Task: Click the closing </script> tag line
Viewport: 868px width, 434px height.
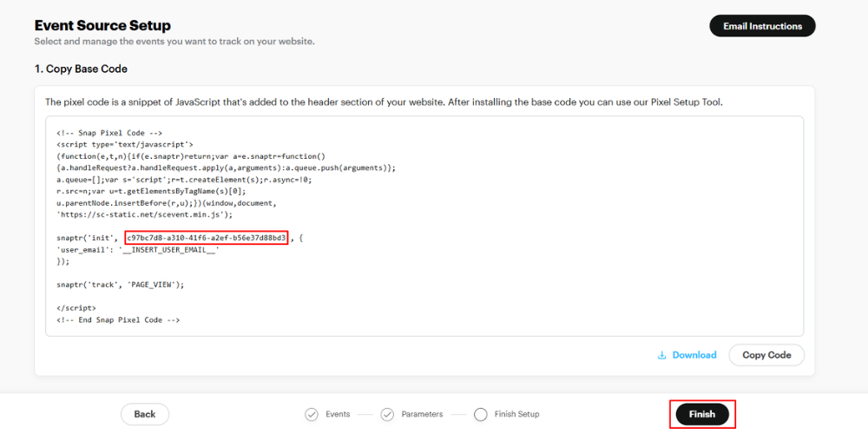Action: [x=76, y=308]
